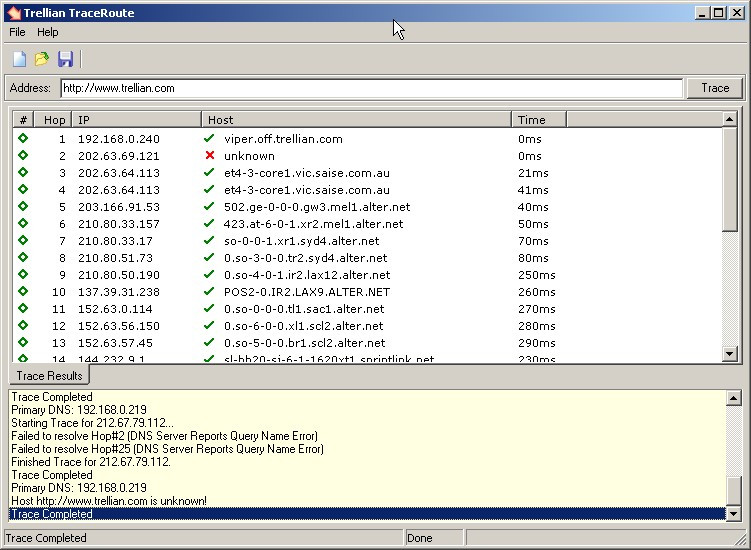Click the green check beside viper.off.trellian.com
Image resolution: width=751 pixels, height=550 pixels.
tap(209, 138)
